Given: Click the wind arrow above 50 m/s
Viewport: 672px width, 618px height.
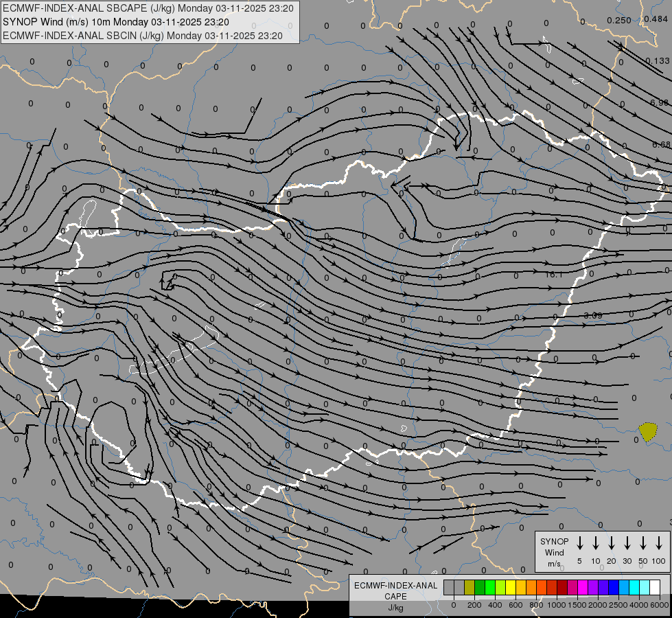Looking at the screenshot, I should click(x=643, y=543).
